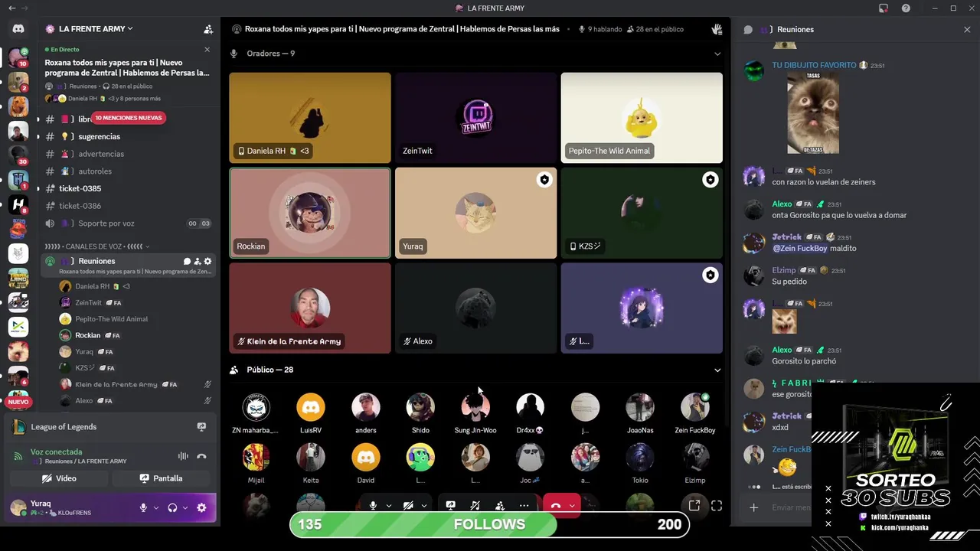Open user settings gear

tap(201, 507)
